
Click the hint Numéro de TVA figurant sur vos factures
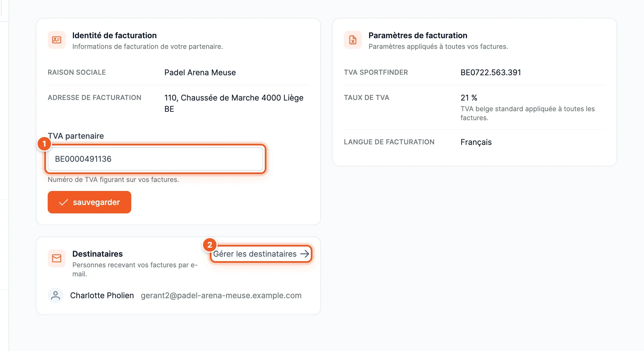113,180
